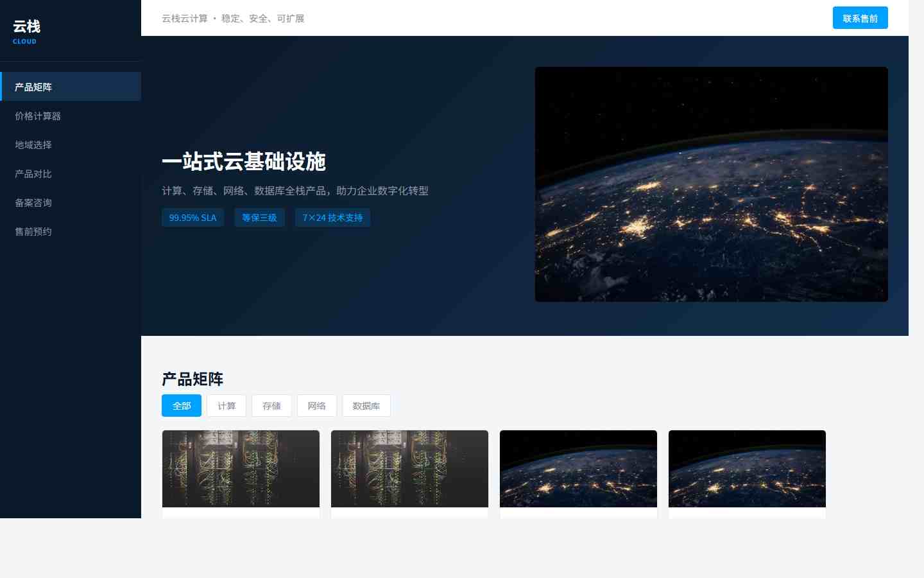Filter products by 存储

[x=271, y=406]
